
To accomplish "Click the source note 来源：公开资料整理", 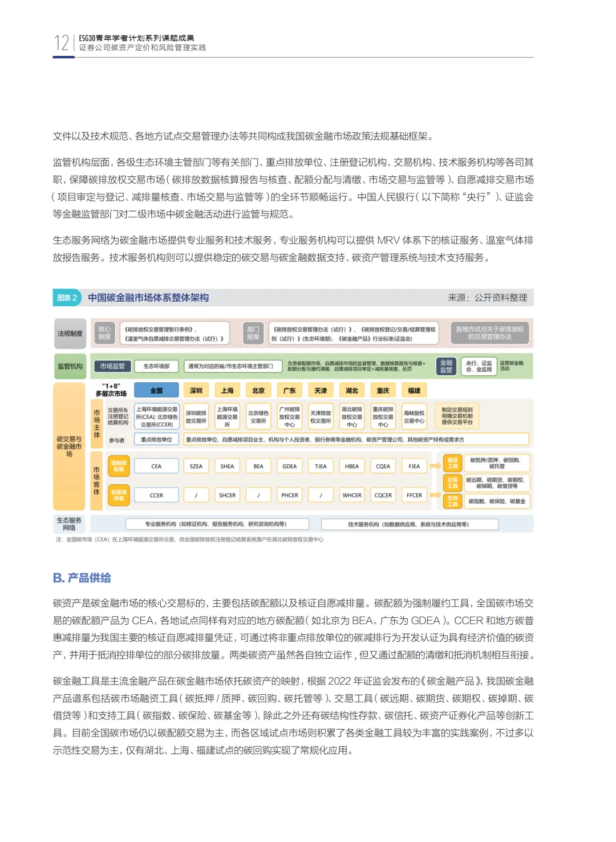I will tap(487, 298).
